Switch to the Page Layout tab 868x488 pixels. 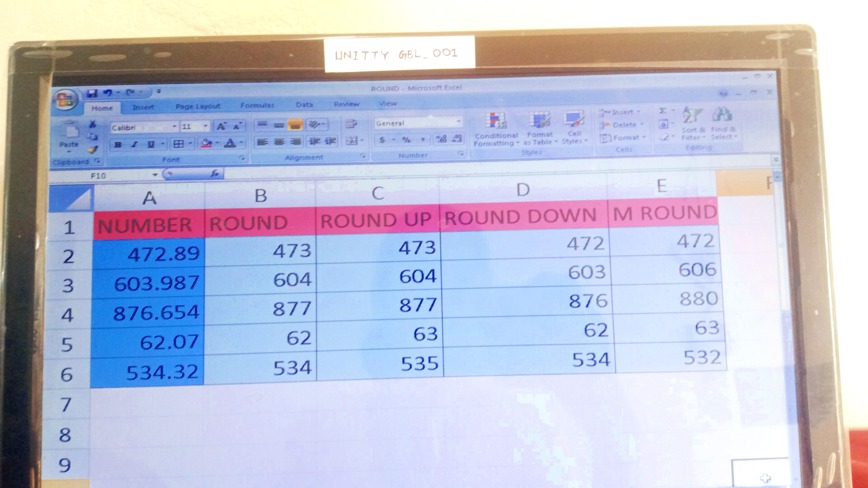tap(198, 106)
